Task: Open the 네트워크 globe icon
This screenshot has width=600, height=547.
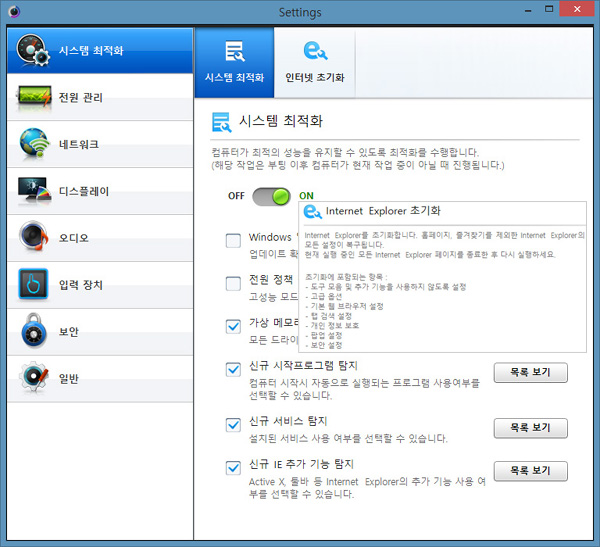Action: (34, 144)
